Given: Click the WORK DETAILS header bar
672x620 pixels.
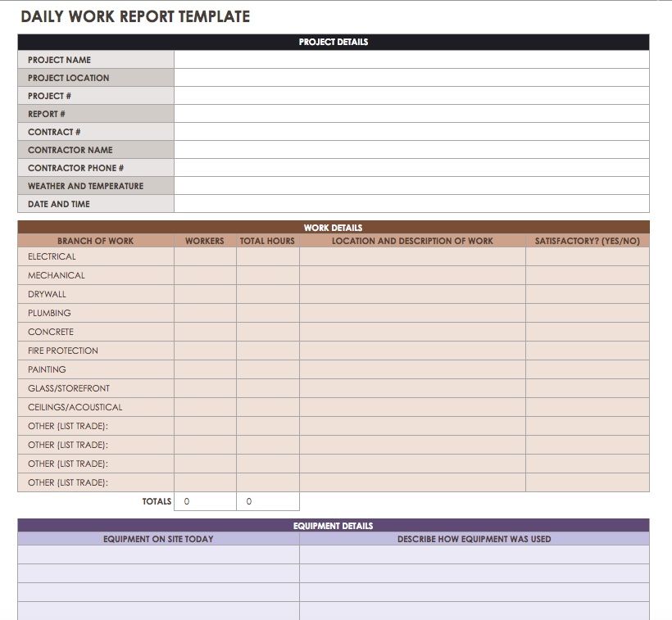Looking at the screenshot, I should [334, 228].
